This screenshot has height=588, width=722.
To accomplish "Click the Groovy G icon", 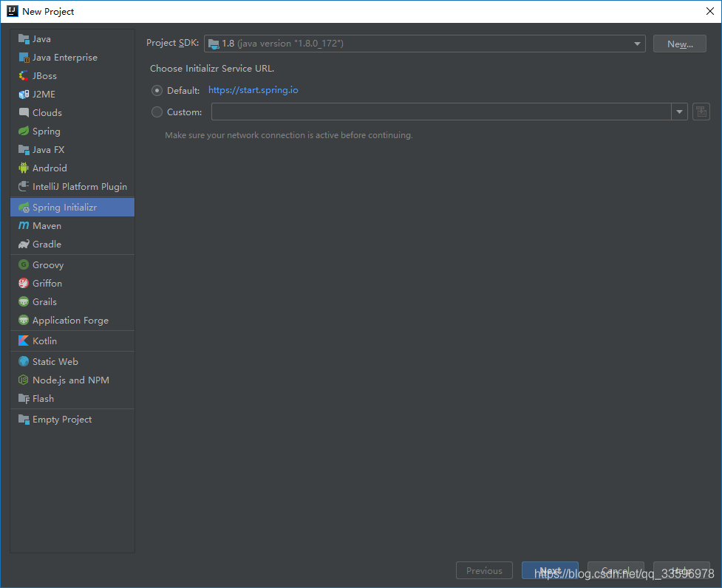I will pyautogui.click(x=24, y=264).
